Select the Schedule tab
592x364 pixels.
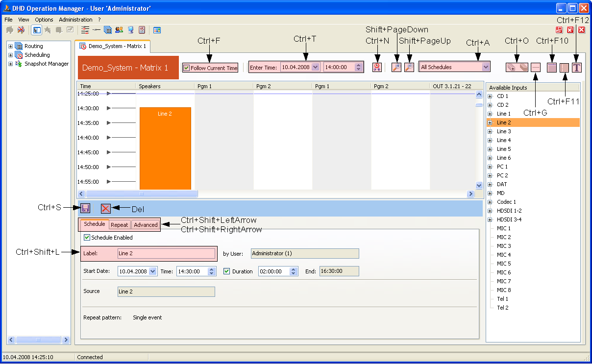pyautogui.click(x=95, y=224)
